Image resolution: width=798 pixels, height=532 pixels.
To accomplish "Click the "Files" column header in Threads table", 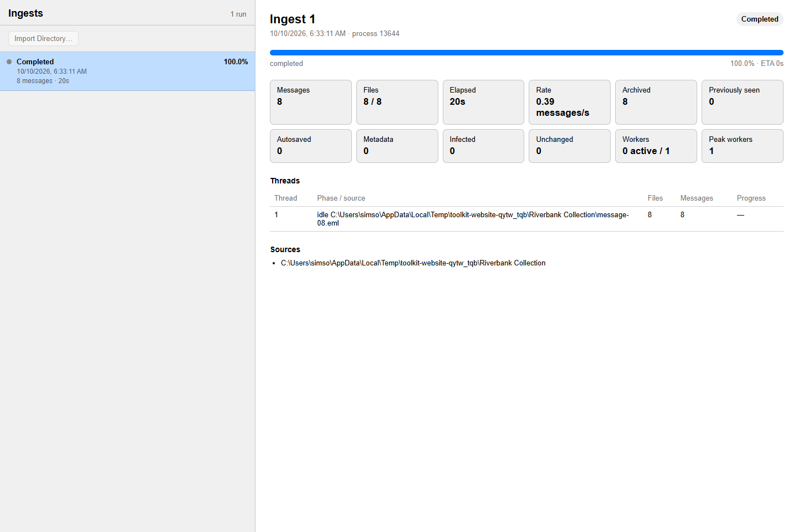I will pyautogui.click(x=655, y=198).
